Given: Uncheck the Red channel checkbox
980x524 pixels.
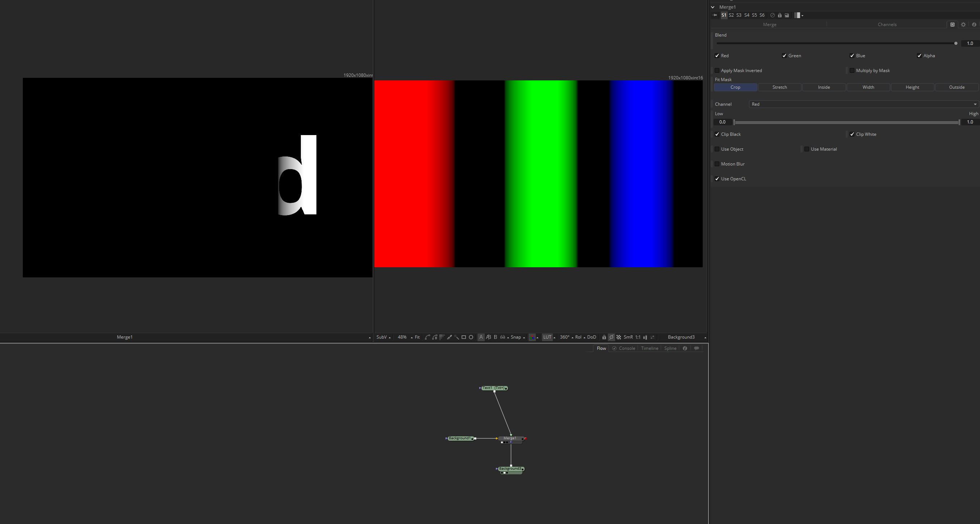Looking at the screenshot, I should point(717,55).
